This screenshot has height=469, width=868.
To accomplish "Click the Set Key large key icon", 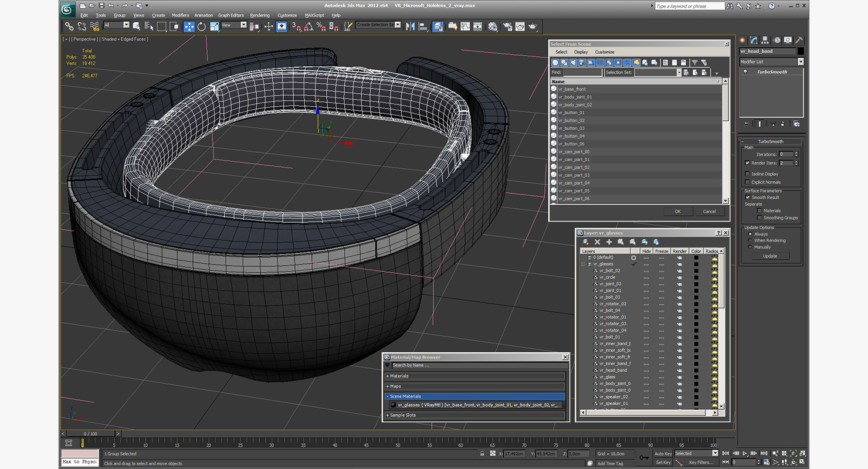I will pos(643,457).
